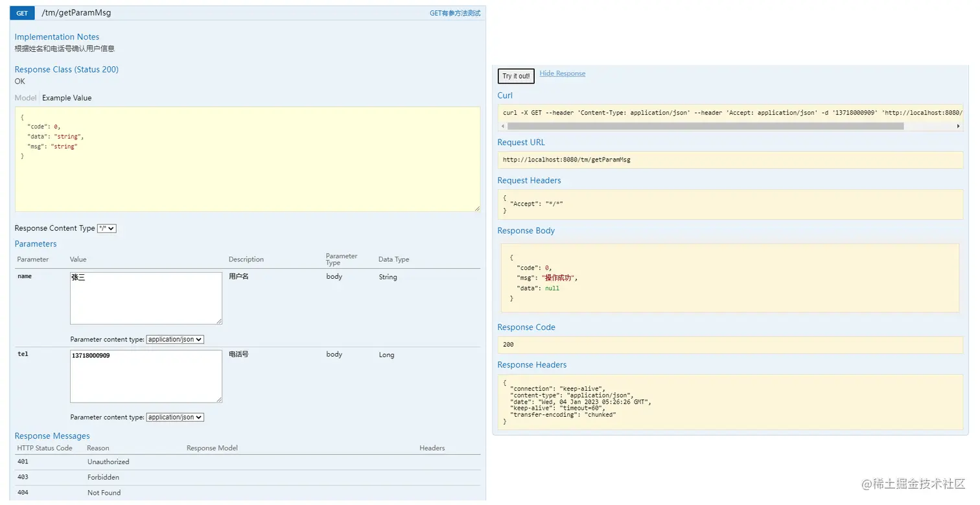Open the Response Content Type dropdown
This screenshot has height=505, width=980.
tap(106, 228)
